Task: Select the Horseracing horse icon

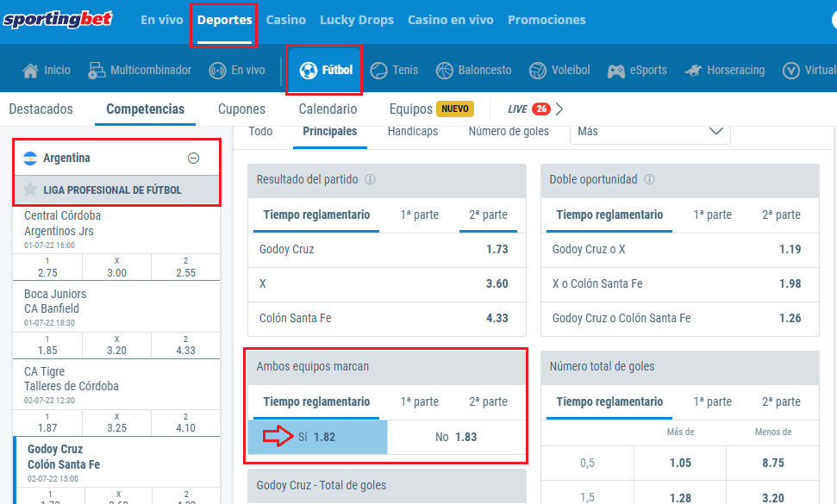Action: [693, 71]
